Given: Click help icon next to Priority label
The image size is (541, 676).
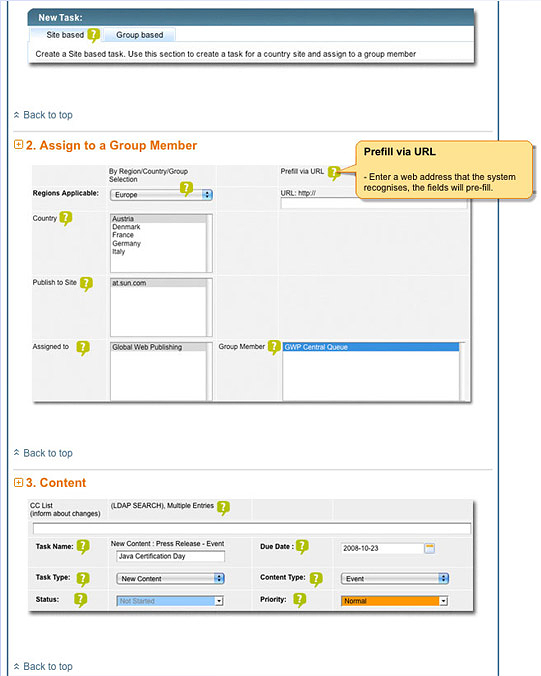Looking at the screenshot, I should (300, 600).
